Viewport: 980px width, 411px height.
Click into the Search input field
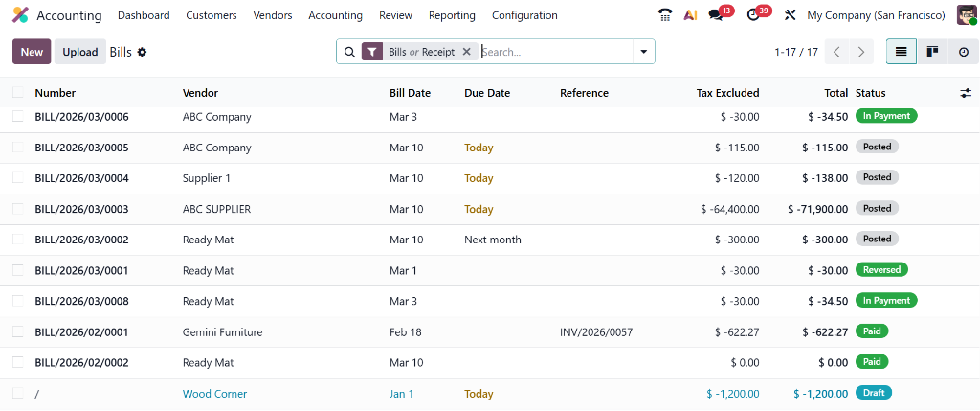[555, 52]
